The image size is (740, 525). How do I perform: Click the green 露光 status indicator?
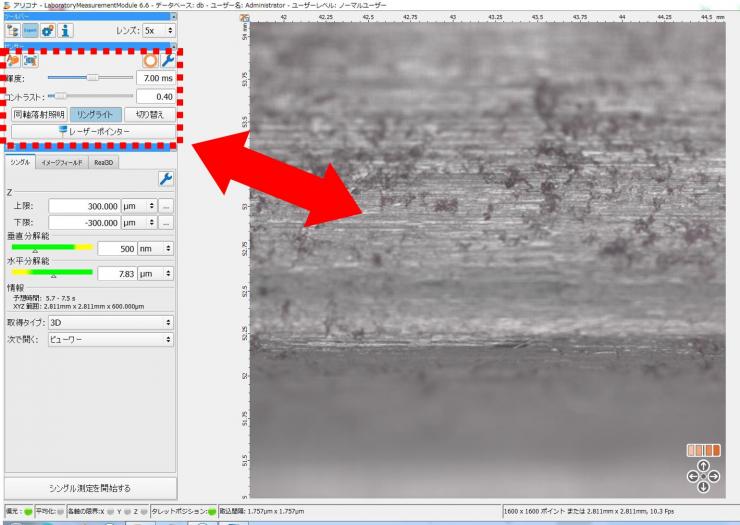tap(27, 511)
